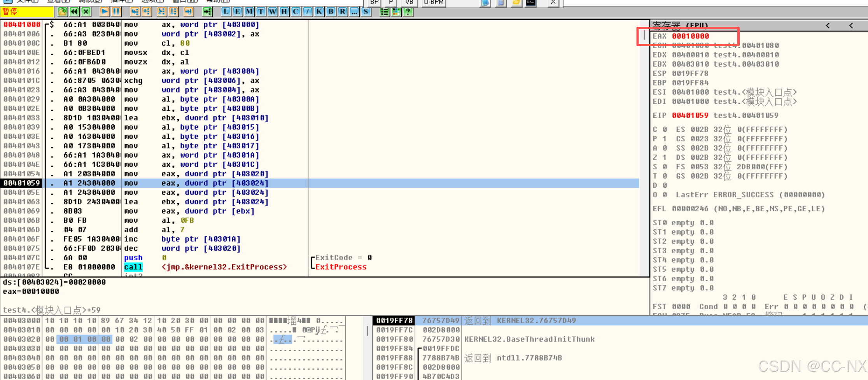The height and width of the screenshot is (380, 868).
Task: Select the EDX register value 00400010
Action: point(690,55)
